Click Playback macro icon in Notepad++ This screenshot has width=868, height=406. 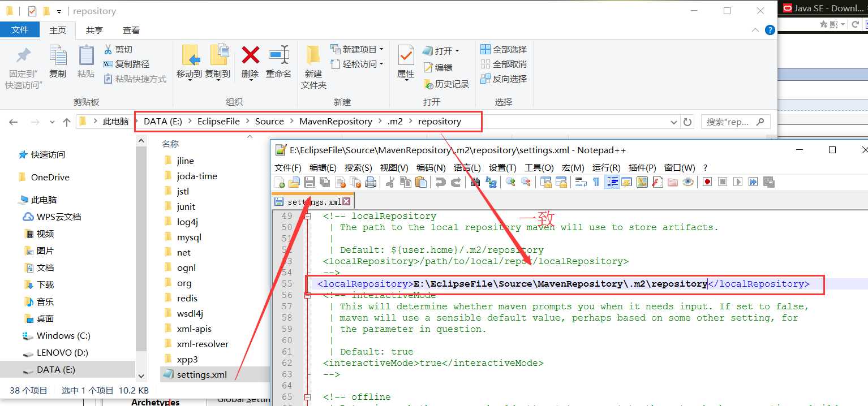tap(738, 182)
